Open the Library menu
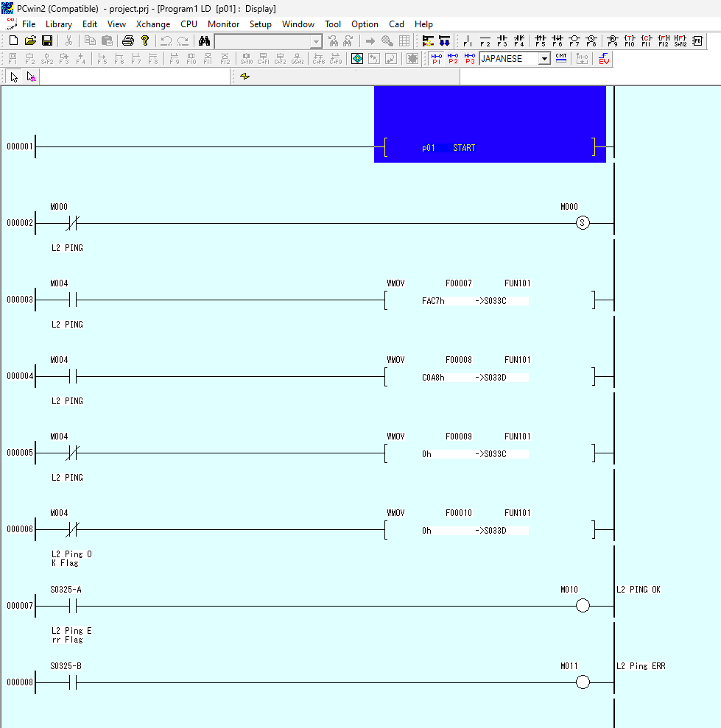Screen dimensions: 721x728 pos(58,24)
